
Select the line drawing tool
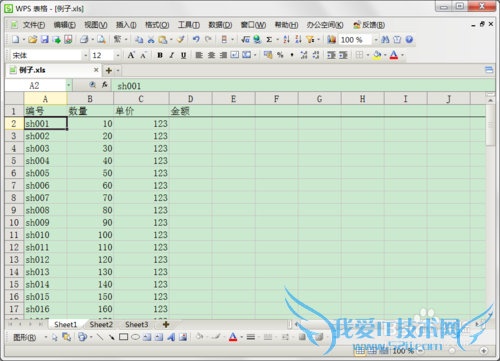point(100,337)
